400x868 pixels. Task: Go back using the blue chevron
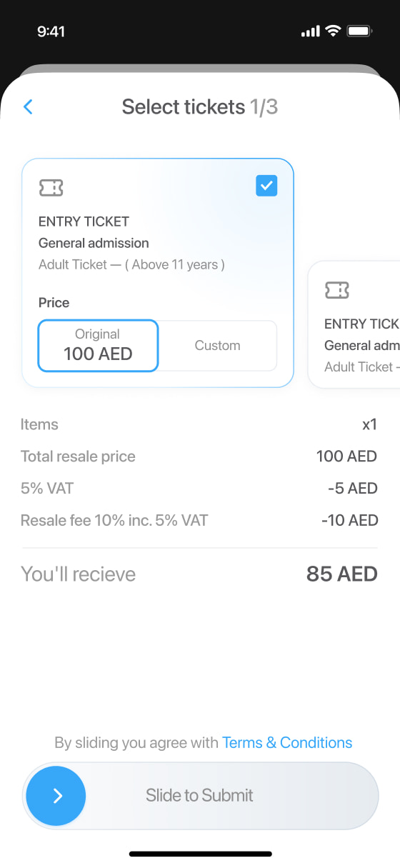pos(28,107)
